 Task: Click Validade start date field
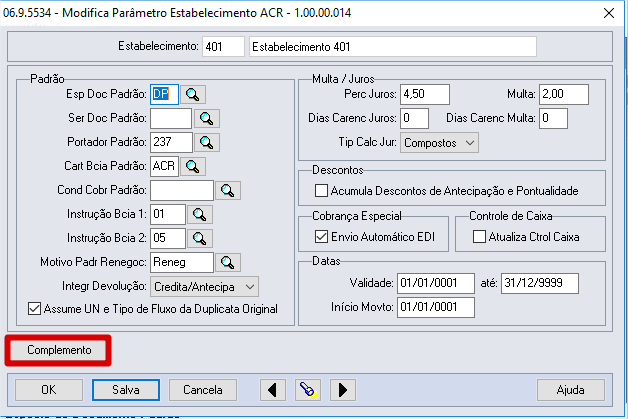(x=436, y=284)
